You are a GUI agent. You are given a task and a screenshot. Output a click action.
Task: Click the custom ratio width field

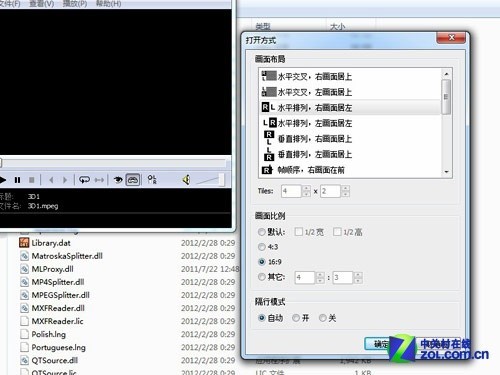pos(305,277)
